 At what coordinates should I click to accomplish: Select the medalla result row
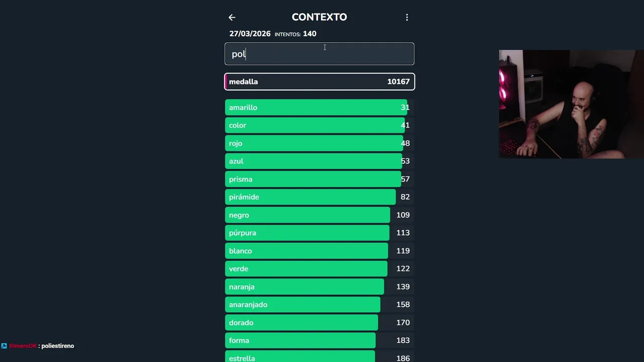tap(319, 81)
